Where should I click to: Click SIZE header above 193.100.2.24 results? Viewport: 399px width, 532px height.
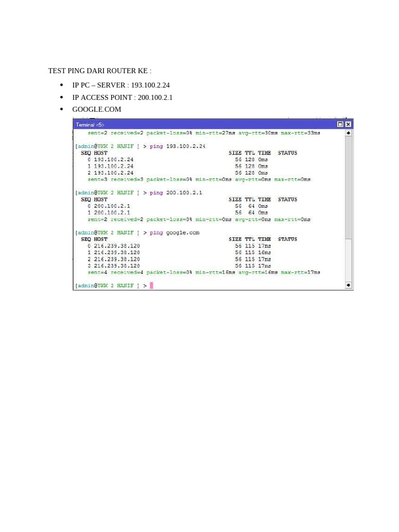click(235, 153)
